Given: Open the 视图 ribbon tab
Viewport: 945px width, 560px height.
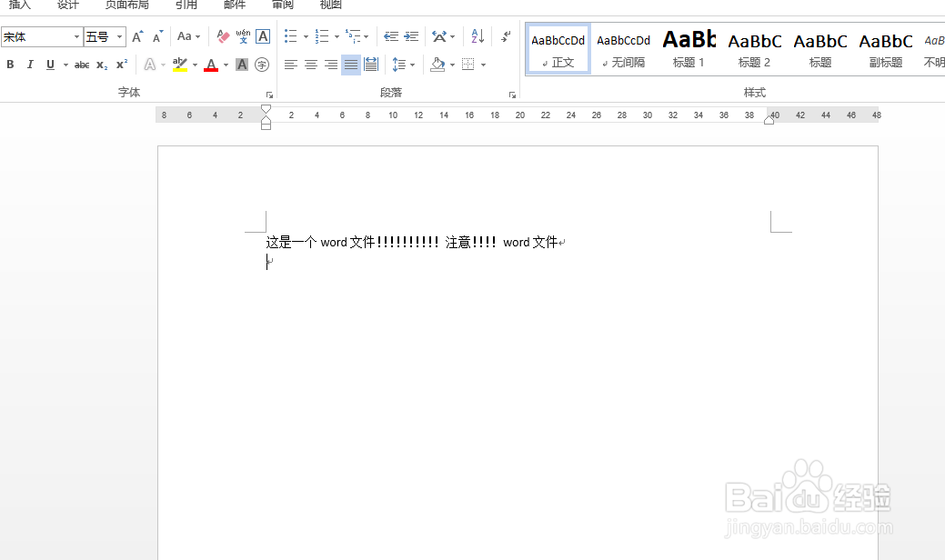Looking at the screenshot, I should (331, 5).
